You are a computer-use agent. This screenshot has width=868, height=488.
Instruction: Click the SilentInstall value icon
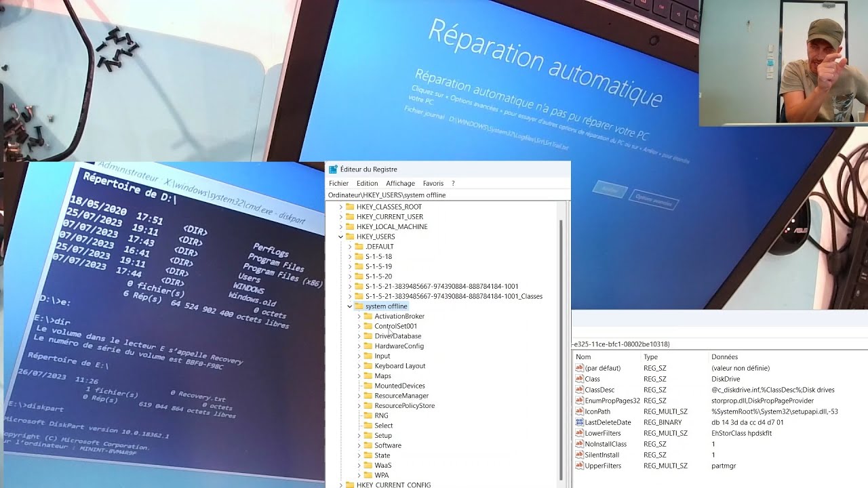579,455
